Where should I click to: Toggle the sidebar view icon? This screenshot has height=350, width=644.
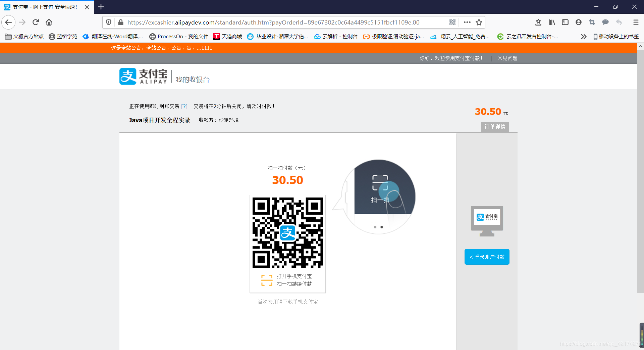[x=565, y=23]
